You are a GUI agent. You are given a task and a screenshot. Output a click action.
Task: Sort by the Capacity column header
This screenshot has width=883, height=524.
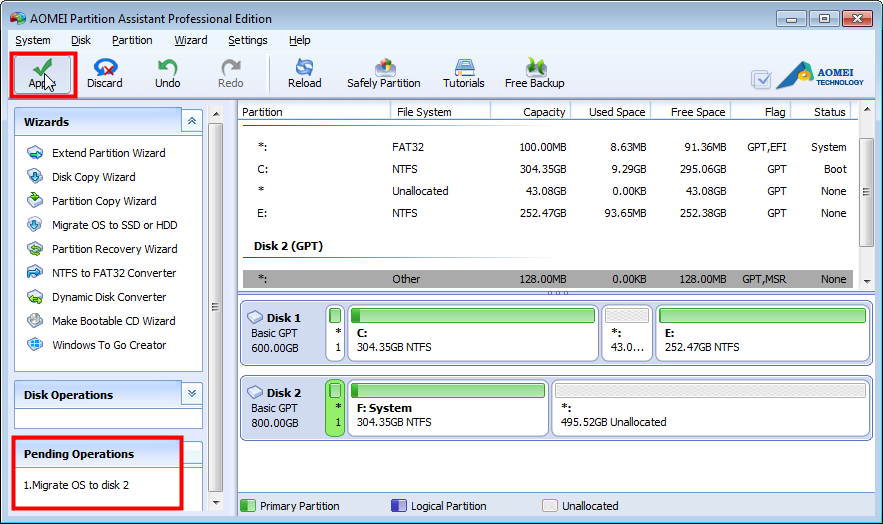[531, 111]
